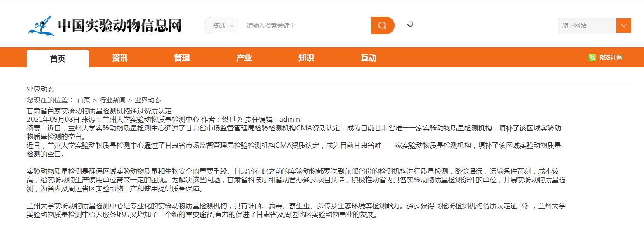Open the 管理 navigation menu

(x=182, y=58)
